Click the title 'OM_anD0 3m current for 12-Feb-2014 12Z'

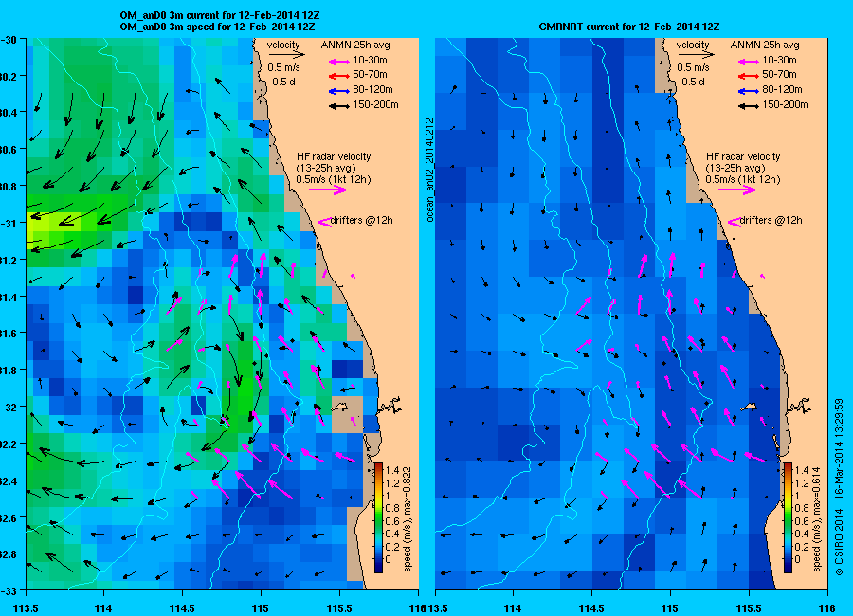[x=220, y=16]
